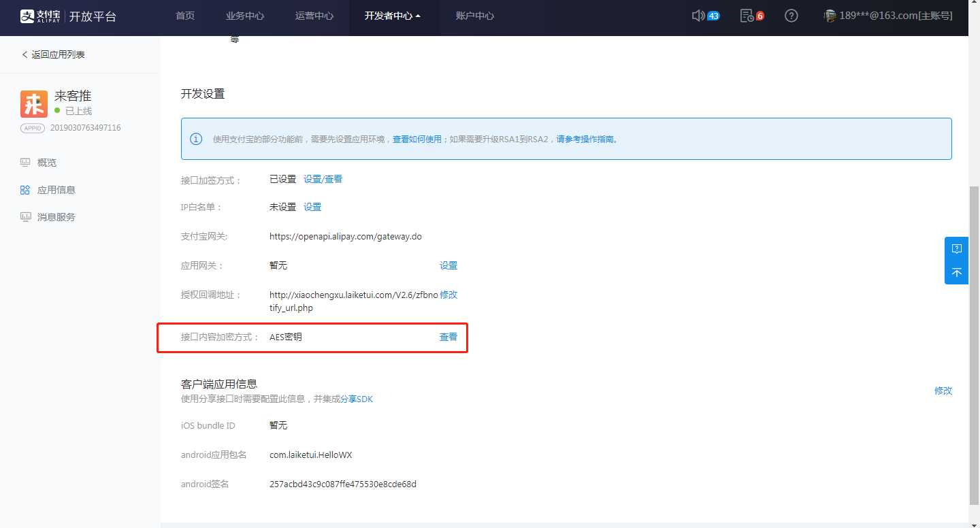This screenshot has width=980, height=528.
Task: Click the Alipay open platform logo
Action: point(67,16)
